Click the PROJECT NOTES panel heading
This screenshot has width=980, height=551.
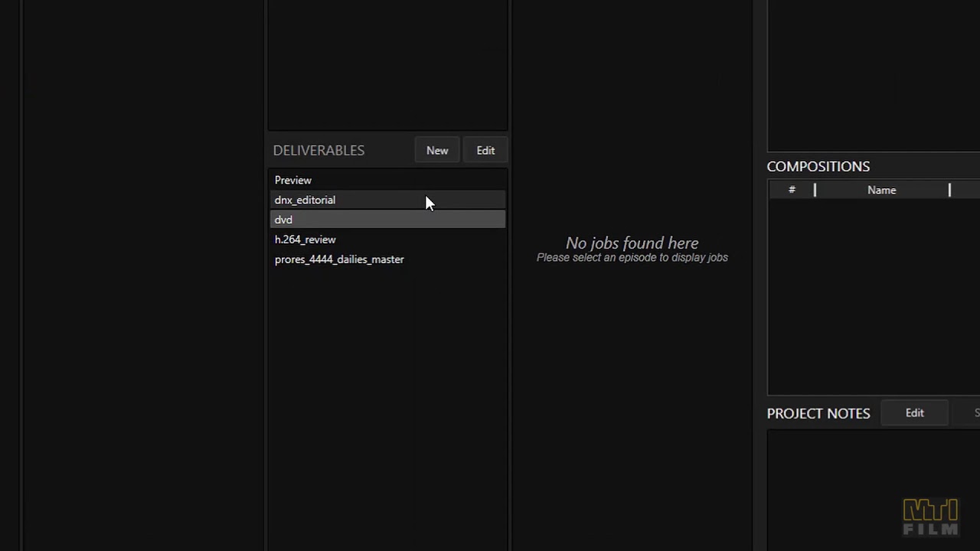818,413
